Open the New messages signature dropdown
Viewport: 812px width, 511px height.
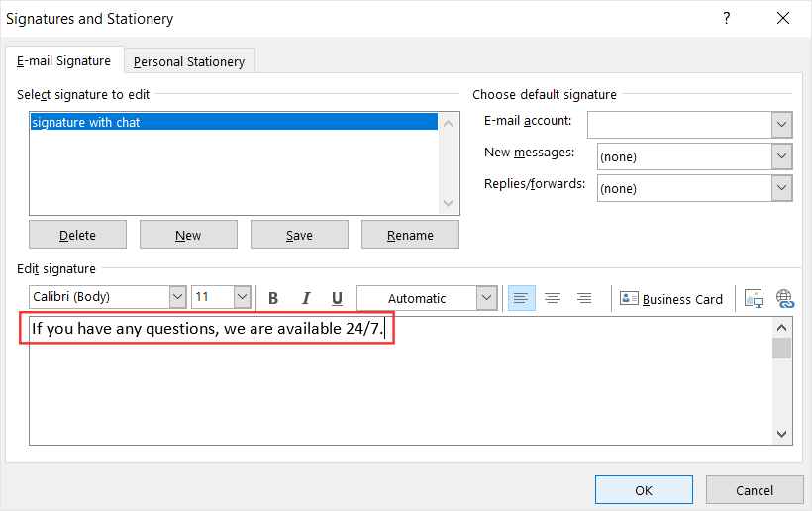(782, 156)
